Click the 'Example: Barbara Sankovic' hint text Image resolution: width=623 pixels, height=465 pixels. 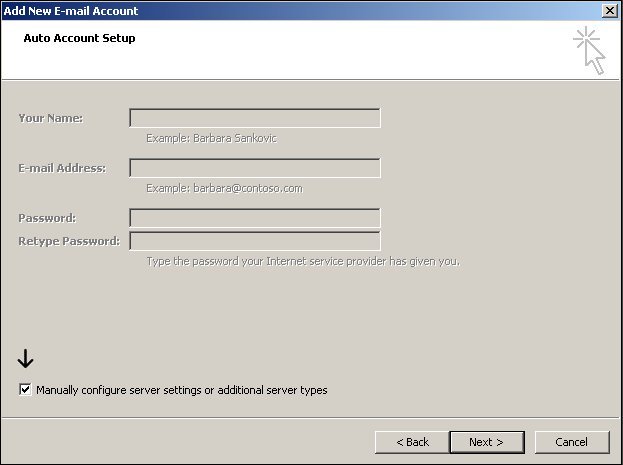click(211, 138)
